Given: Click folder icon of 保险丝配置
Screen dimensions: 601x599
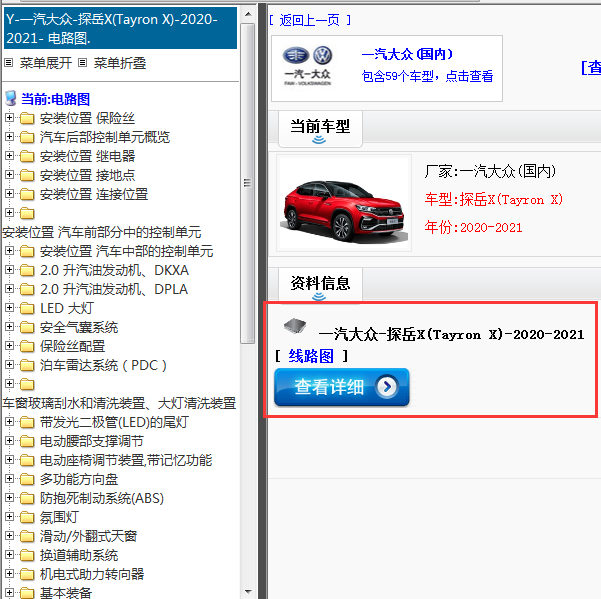Looking at the screenshot, I should [x=27, y=346].
